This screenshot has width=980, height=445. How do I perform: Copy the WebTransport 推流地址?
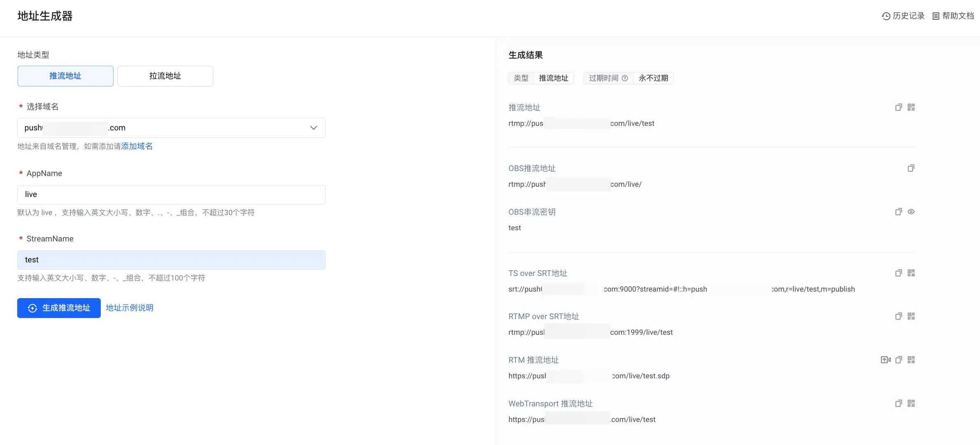(899, 403)
